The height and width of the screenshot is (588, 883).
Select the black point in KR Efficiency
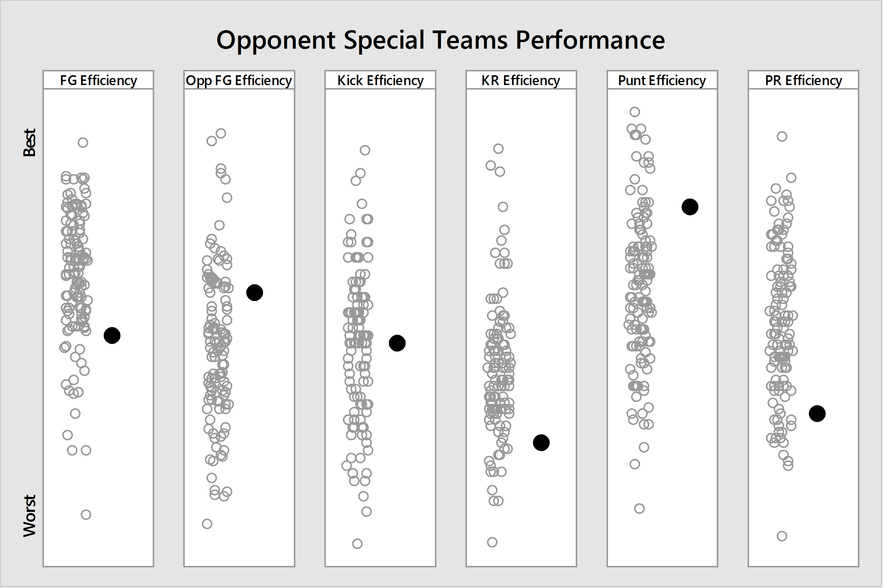(541, 443)
